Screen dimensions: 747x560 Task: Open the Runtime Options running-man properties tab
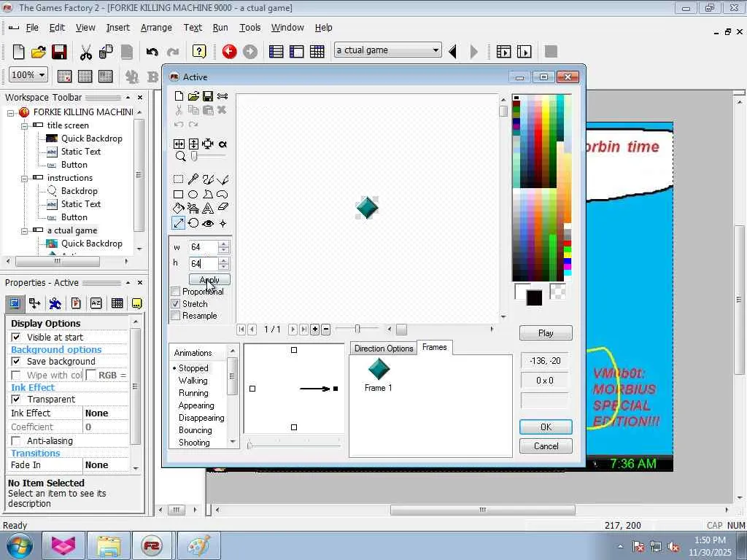[55, 303]
